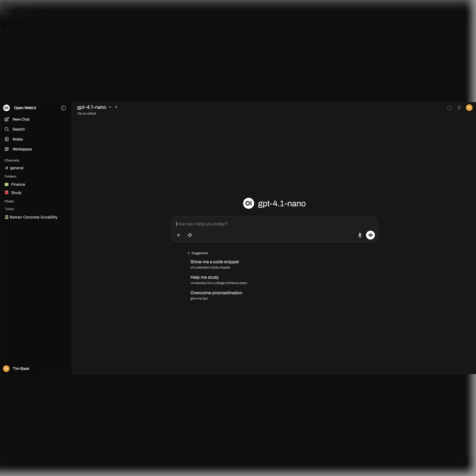Open the TB profile avatar in top bar

pos(469,107)
